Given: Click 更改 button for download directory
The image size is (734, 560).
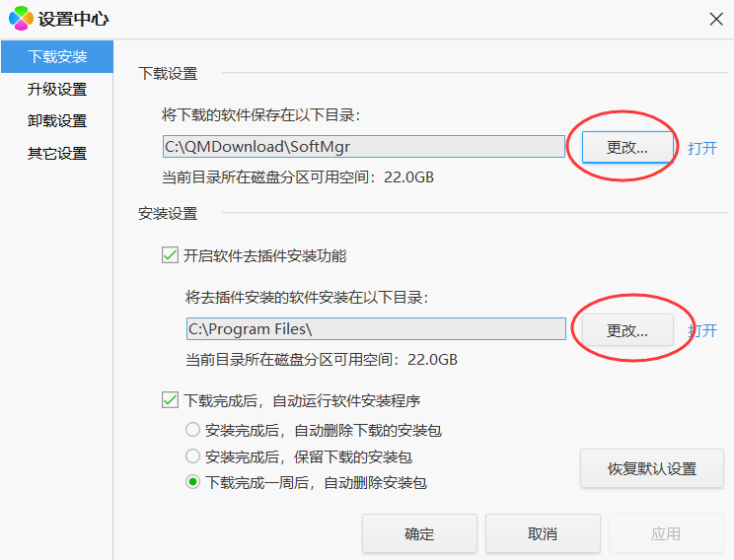Looking at the screenshot, I should point(627,148).
